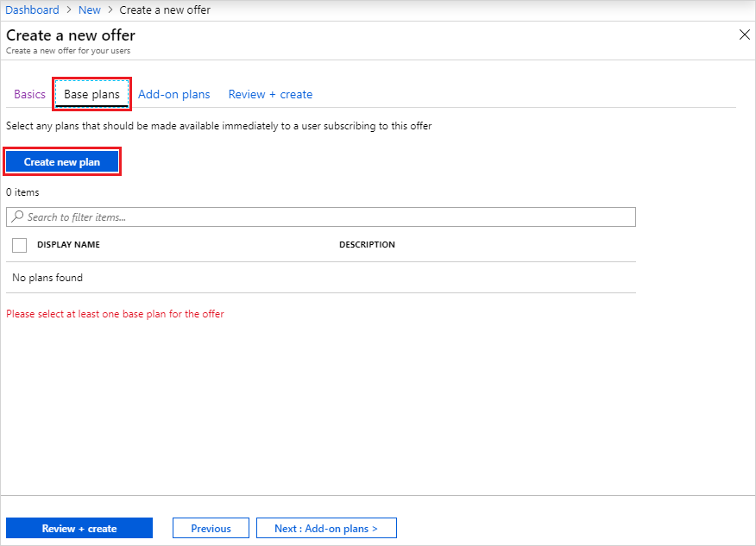
Task: Open the Add-on plans tab
Action: point(173,93)
